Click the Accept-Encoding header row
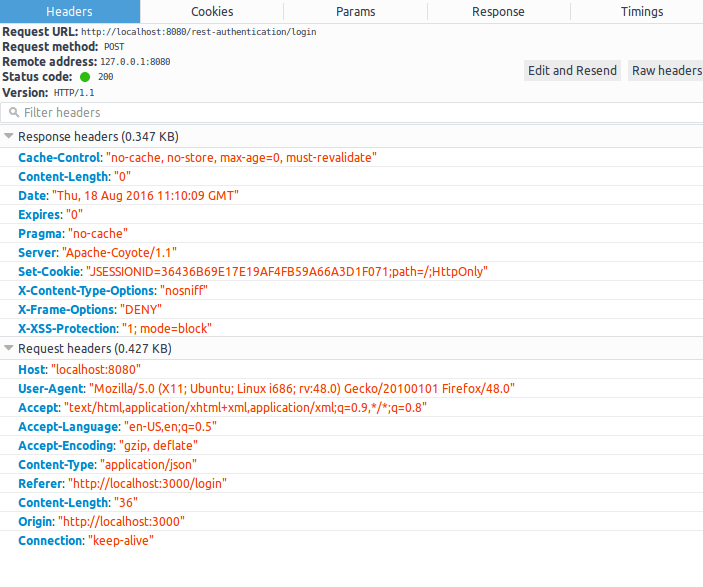703x587 pixels. click(352, 445)
